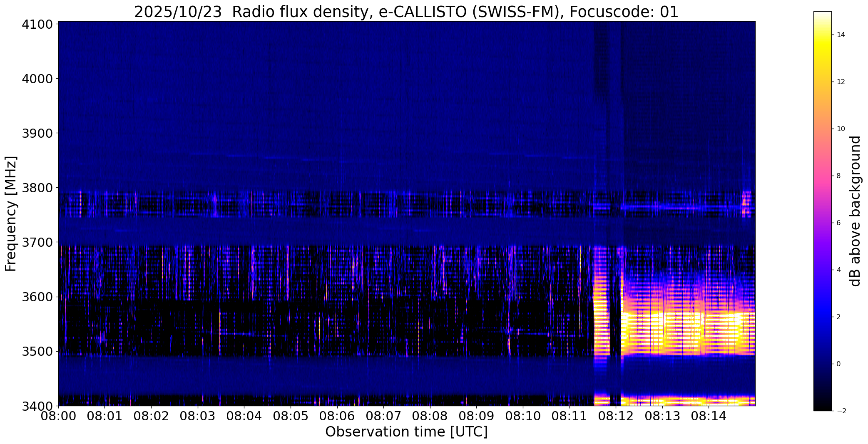The height and width of the screenshot is (444, 868).
Task: Click the colorbar 4 tick label
Action: [x=839, y=270]
